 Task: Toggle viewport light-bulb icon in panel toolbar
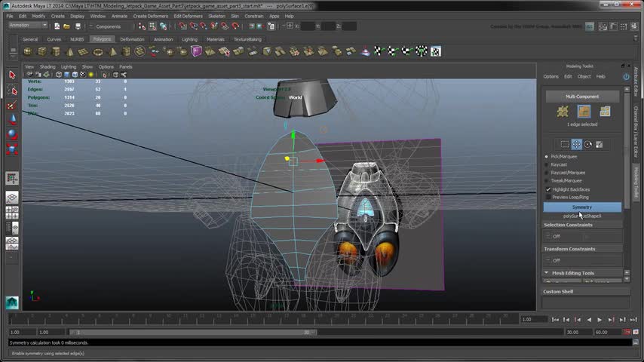point(90,75)
